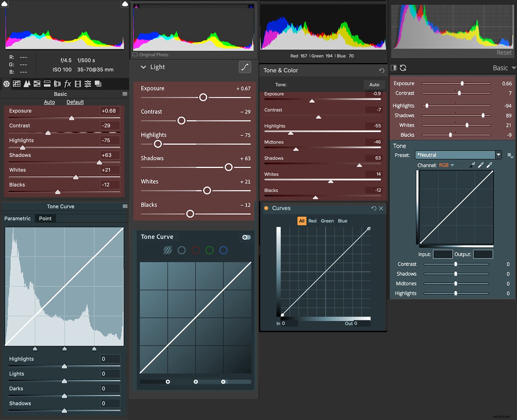Click the curve button beside Light

click(x=245, y=67)
